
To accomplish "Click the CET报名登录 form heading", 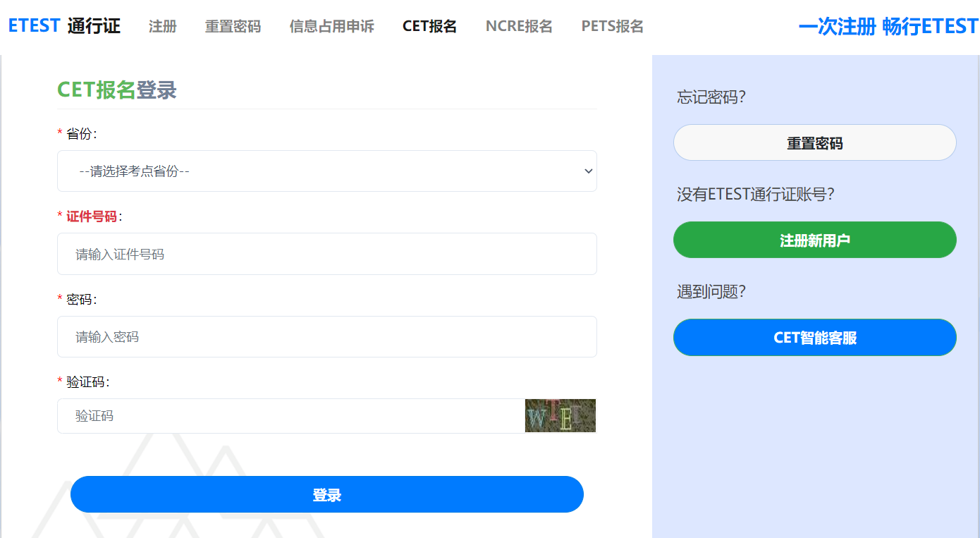I will [117, 90].
